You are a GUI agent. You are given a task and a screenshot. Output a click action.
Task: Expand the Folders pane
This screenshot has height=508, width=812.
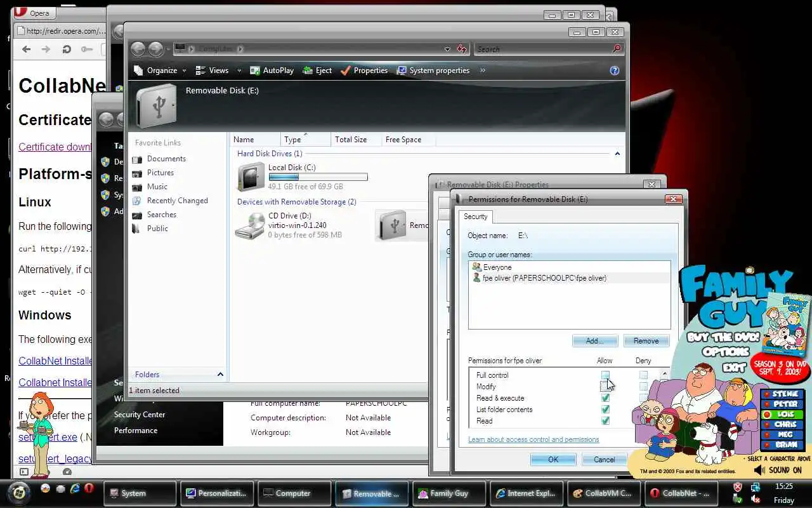[x=220, y=375]
